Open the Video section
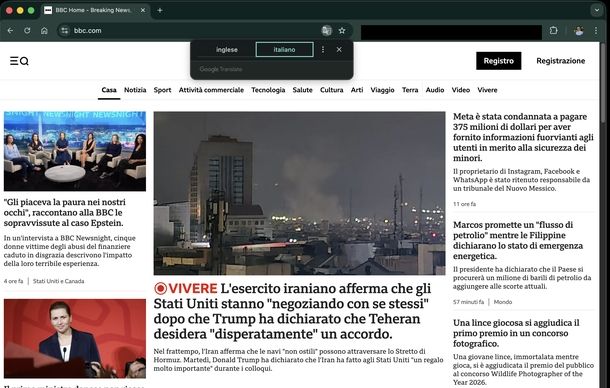The height and width of the screenshot is (388, 610). (461, 90)
